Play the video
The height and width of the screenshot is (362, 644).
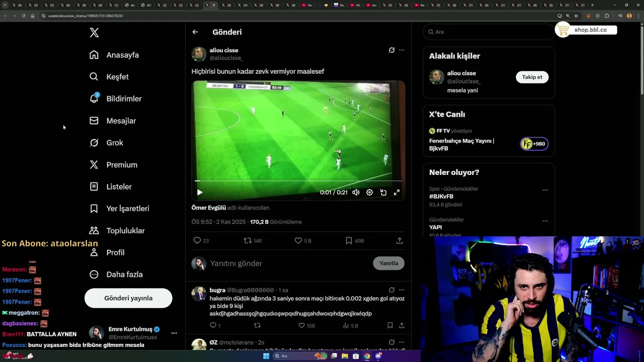(200, 192)
